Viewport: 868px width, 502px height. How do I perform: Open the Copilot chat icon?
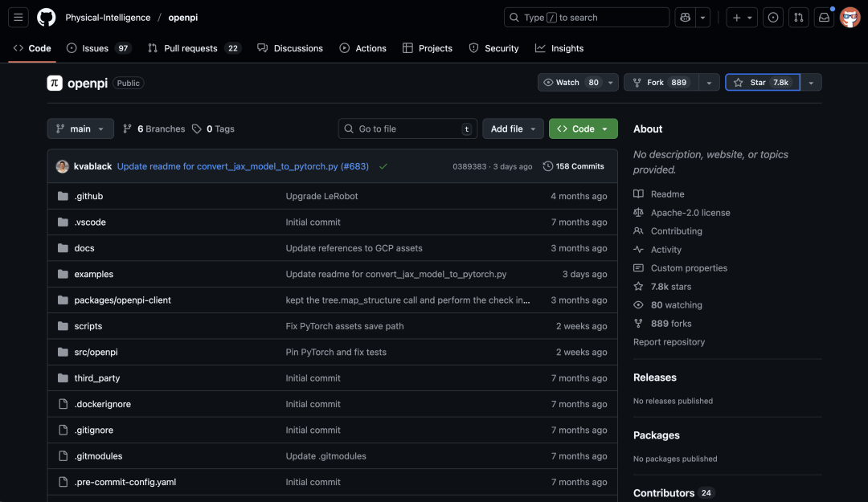(x=686, y=18)
